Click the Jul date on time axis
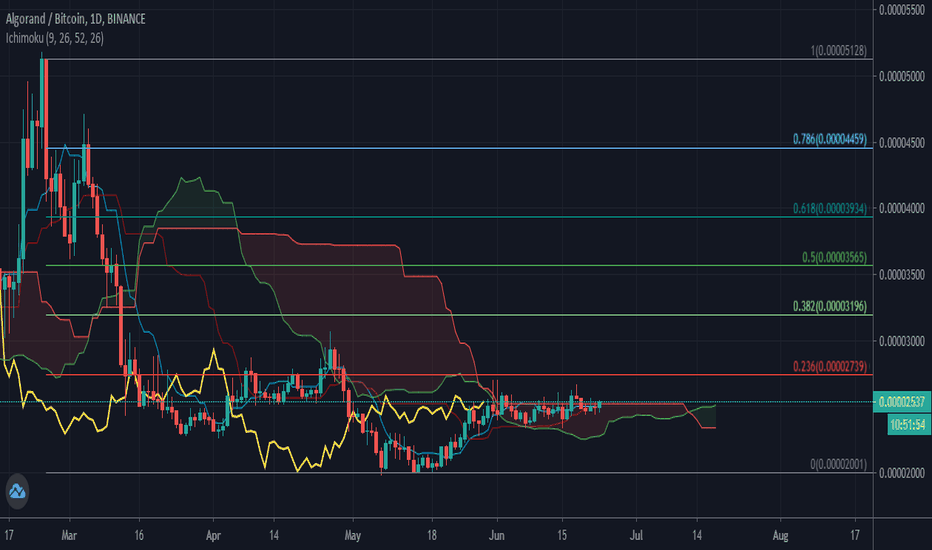 636,535
